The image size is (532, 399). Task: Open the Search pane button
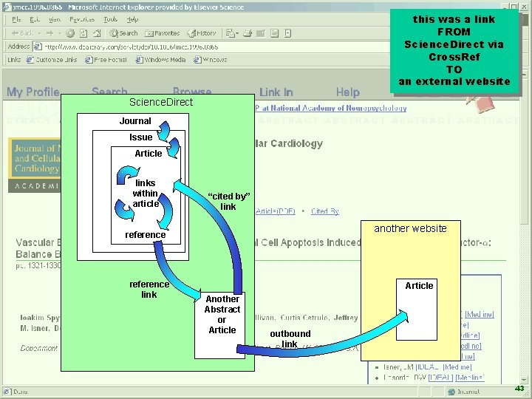point(123,33)
